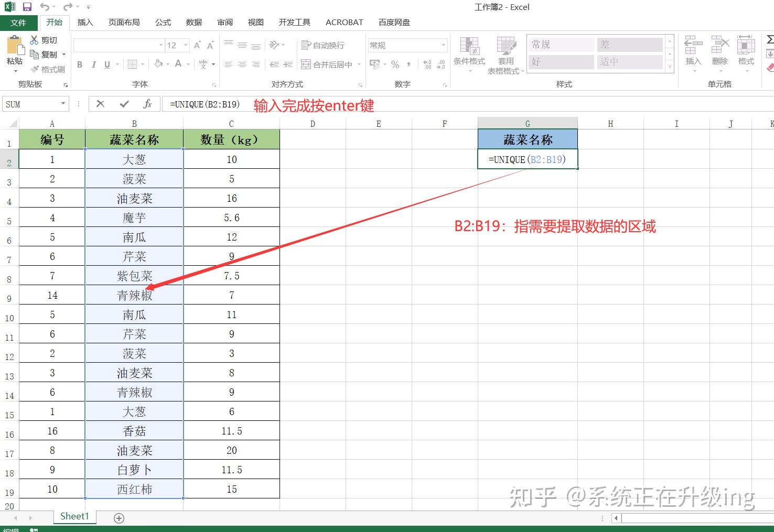Click the Borders icon
Viewport: 774px width, 532px height.
(132, 64)
